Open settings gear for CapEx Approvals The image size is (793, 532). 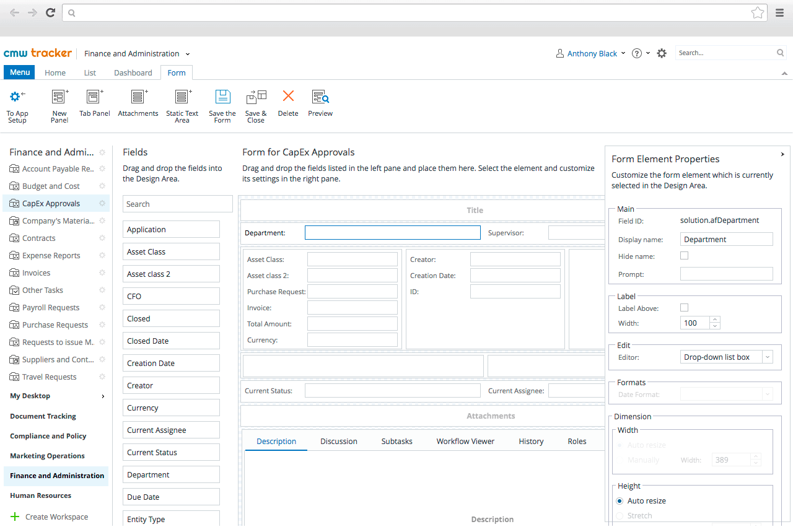click(102, 203)
